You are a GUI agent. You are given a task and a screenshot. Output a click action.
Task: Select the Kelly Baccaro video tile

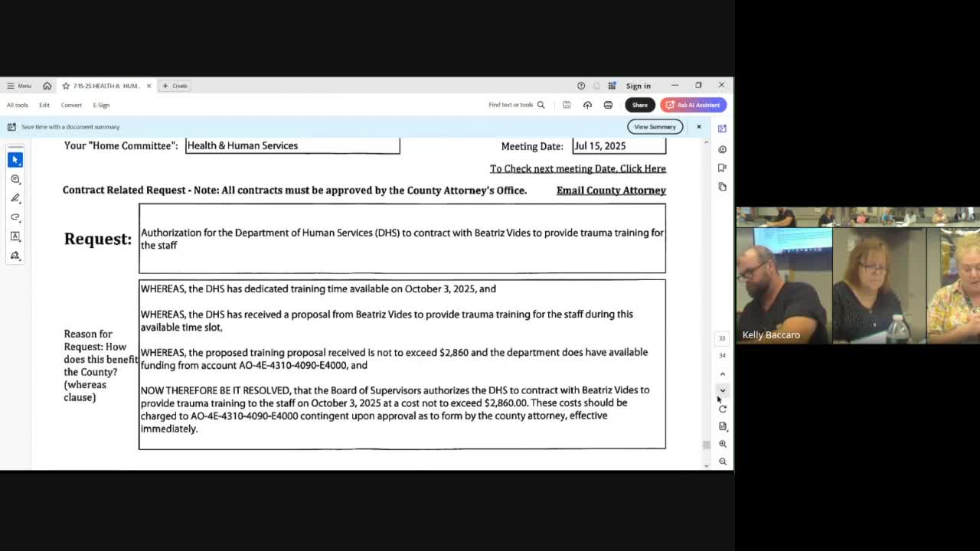click(x=784, y=286)
